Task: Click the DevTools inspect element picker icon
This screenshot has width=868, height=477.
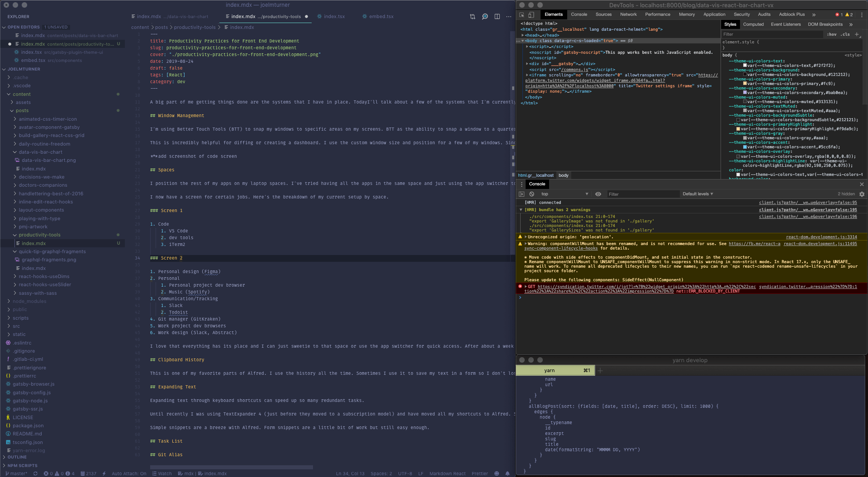Action: tap(522, 14)
